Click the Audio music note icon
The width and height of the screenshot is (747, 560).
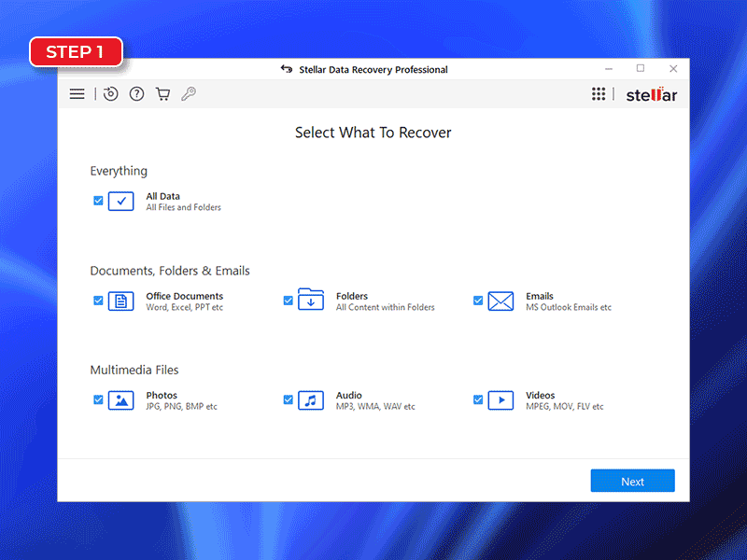click(x=311, y=400)
